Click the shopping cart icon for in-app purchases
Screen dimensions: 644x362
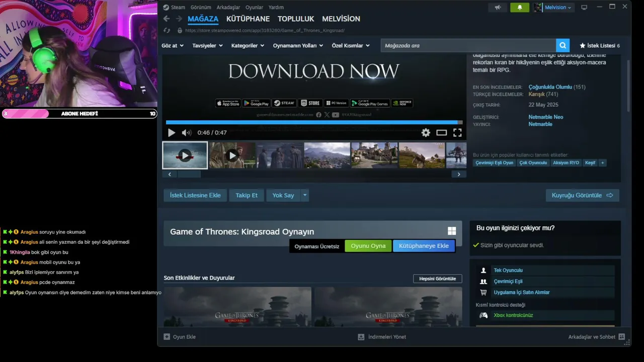tap(484, 293)
